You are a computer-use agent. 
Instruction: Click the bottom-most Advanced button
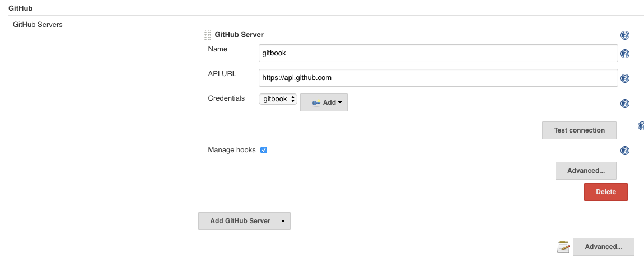point(603,247)
